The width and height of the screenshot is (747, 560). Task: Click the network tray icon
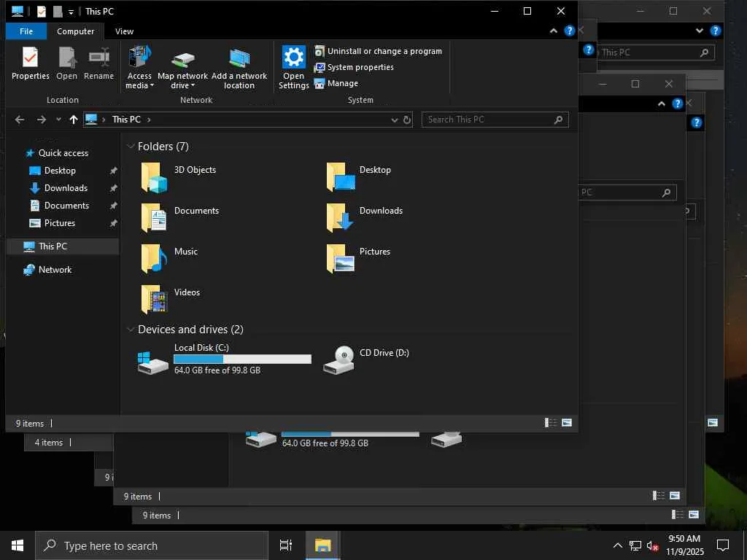pos(635,545)
